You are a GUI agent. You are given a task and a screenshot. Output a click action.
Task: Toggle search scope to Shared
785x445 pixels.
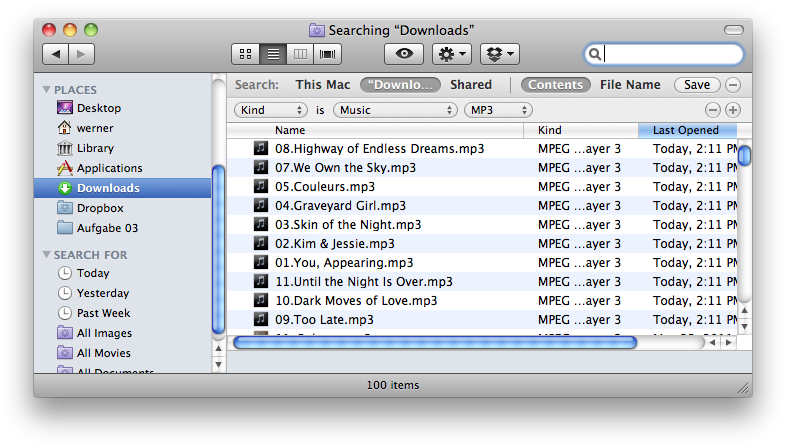(470, 85)
